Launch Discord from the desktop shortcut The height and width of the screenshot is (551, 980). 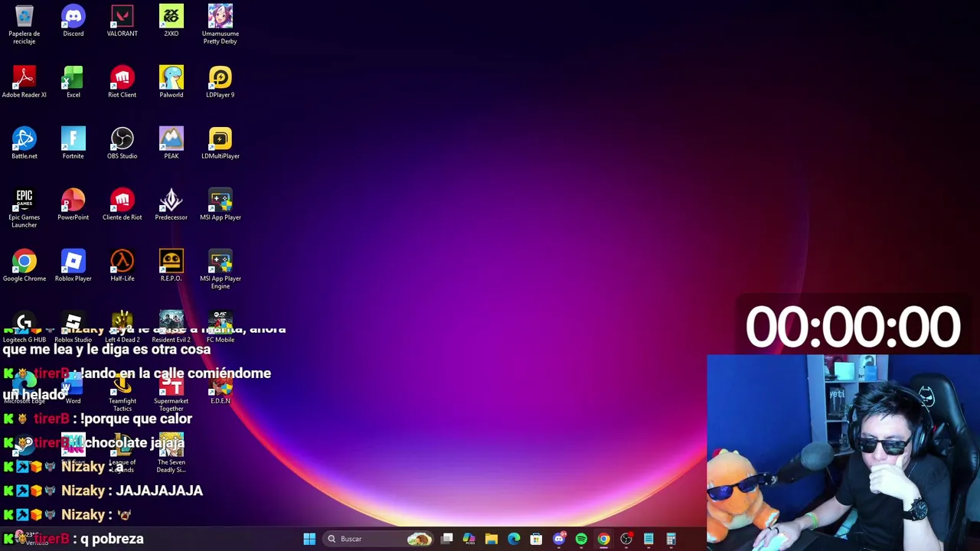[x=73, y=21]
